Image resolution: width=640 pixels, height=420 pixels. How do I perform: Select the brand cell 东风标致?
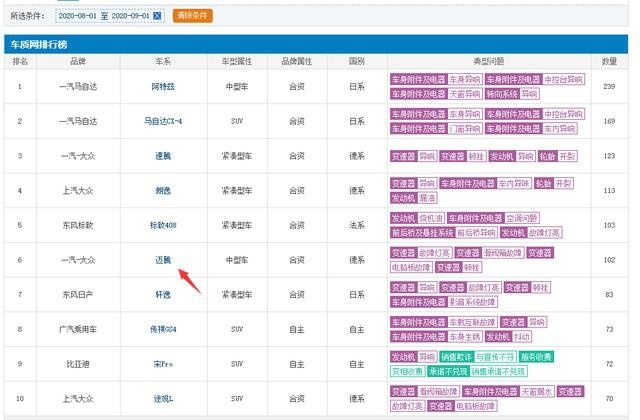click(x=78, y=225)
